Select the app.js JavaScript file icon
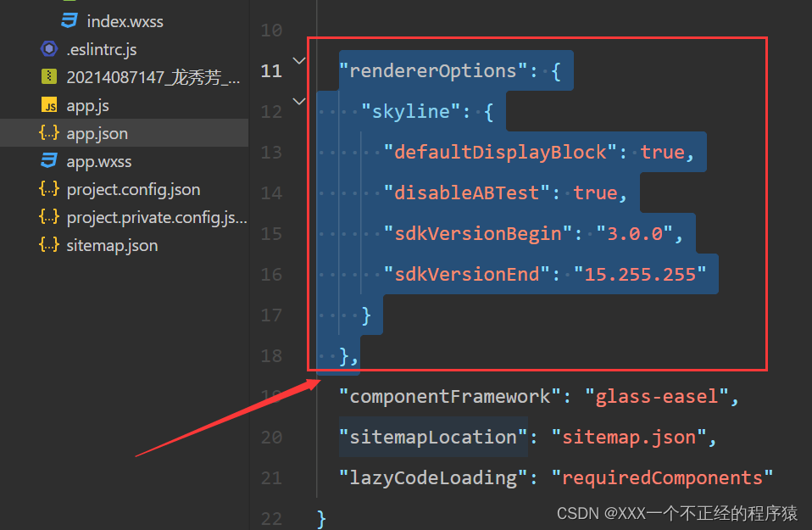Image resolution: width=812 pixels, height=530 pixels. [49, 104]
